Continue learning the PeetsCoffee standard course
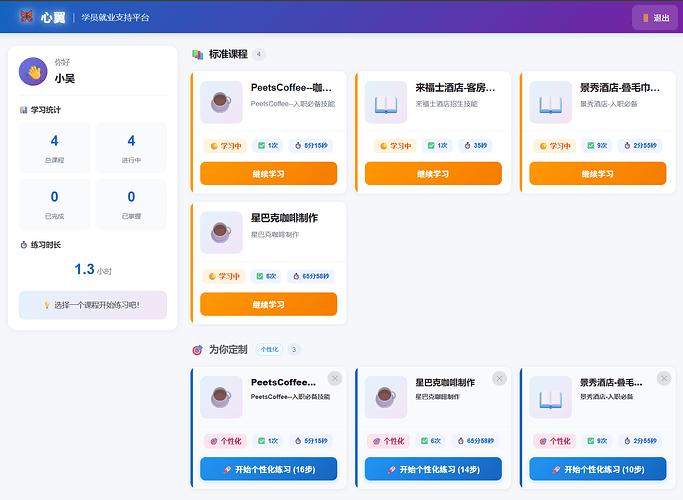683x500 pixels. [x=268, y=174]
